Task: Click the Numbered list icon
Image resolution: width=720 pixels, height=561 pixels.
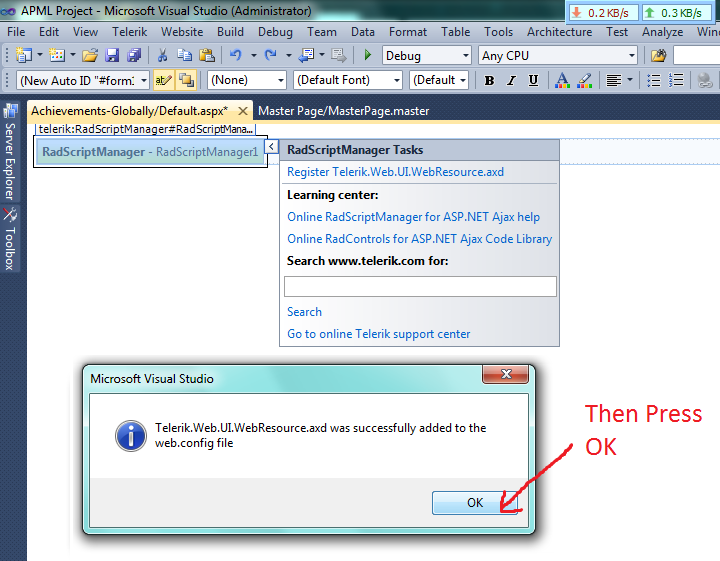Action: (676, 80)
